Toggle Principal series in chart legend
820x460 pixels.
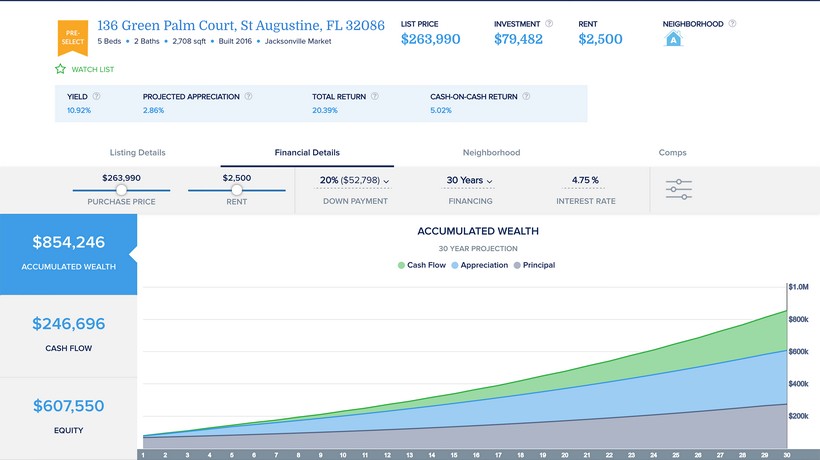pos(533,265)
